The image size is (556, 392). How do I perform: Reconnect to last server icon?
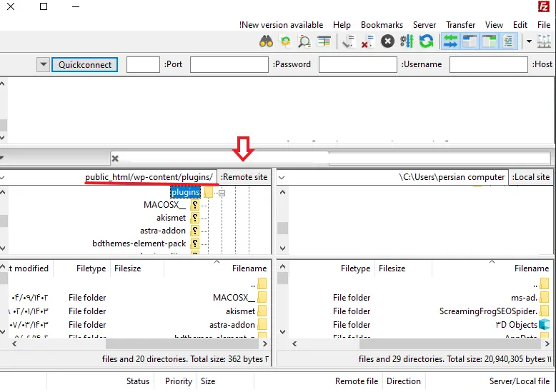pyautogui.click(x=348, y=41)
